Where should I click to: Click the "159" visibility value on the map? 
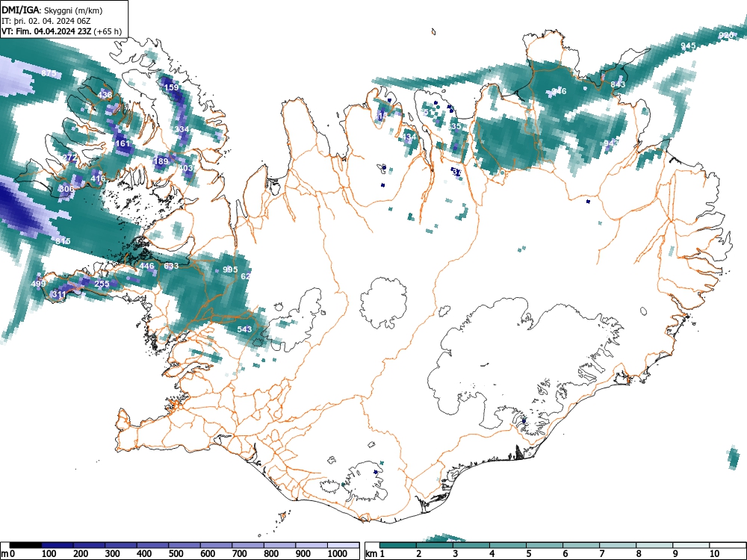171,87
